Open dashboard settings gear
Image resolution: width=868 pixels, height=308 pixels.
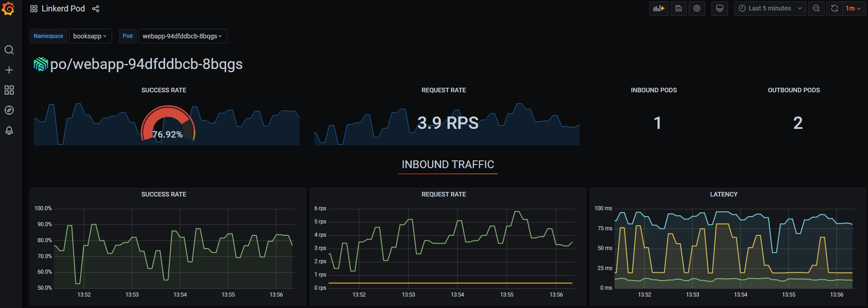(x=697, y=9)
